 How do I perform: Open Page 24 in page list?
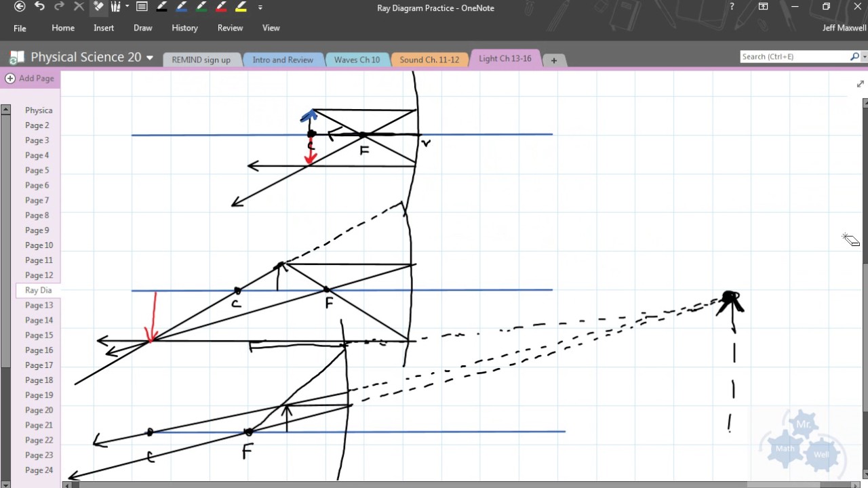[x=38, y=470]
